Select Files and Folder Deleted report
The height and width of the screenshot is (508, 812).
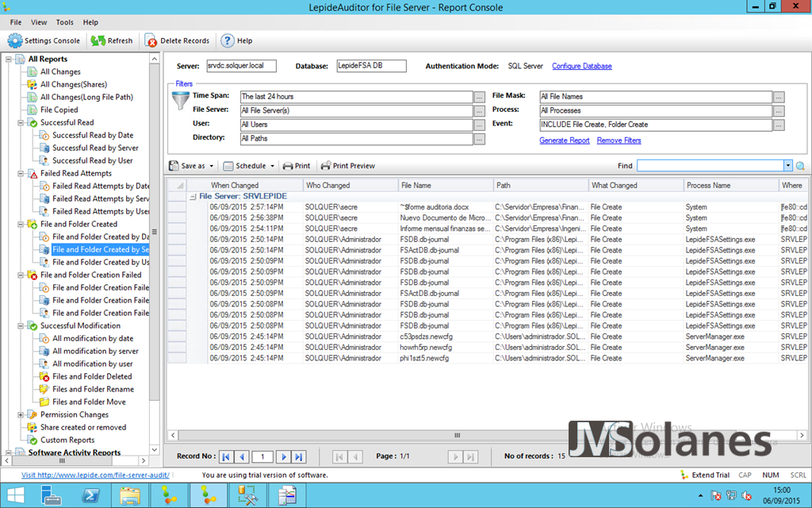point(92,377)
